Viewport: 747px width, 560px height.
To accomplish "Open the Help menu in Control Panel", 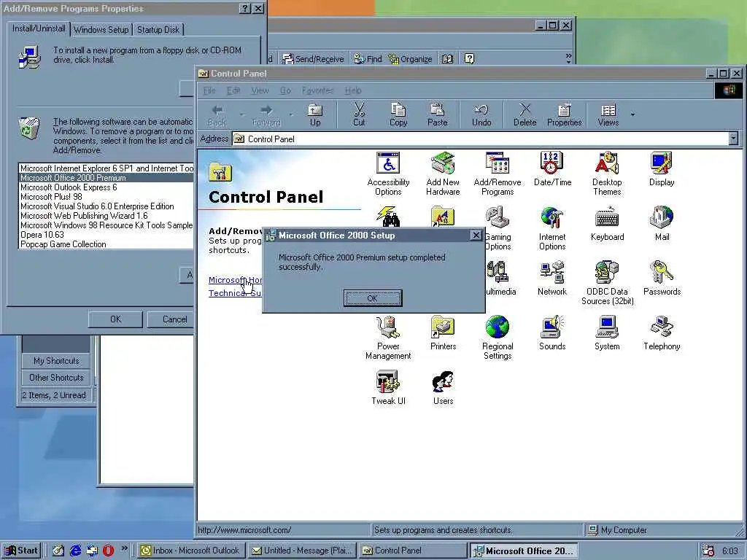I will [353, 90].
